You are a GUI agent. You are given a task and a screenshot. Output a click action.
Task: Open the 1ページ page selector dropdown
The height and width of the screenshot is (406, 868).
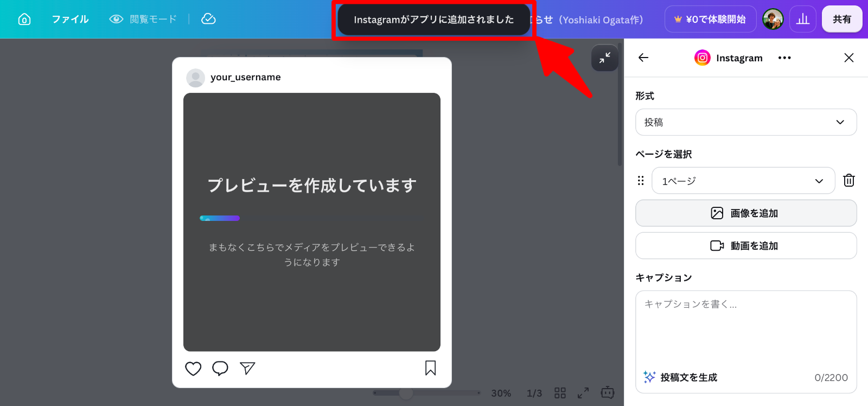click(x=743, y=181)
